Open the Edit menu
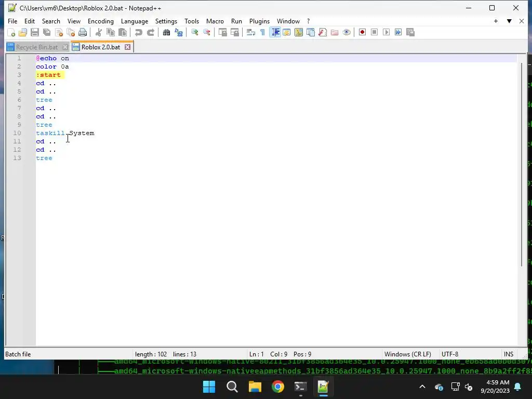 click(x=30, y=21)
